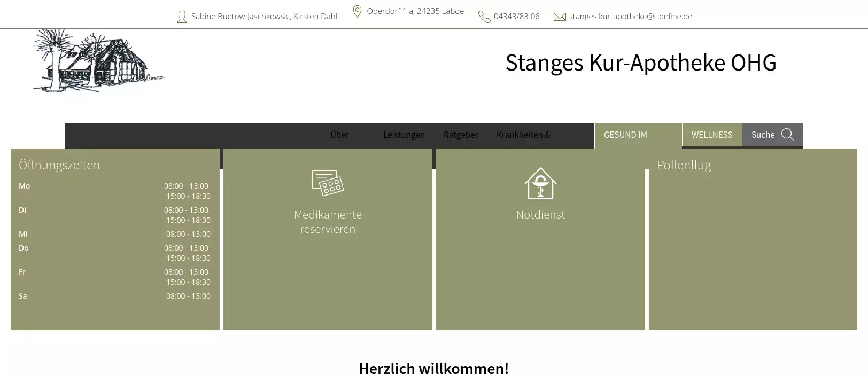Expand the Ratgeber navigation menu

pyautogui.click(x=461, y=135)
